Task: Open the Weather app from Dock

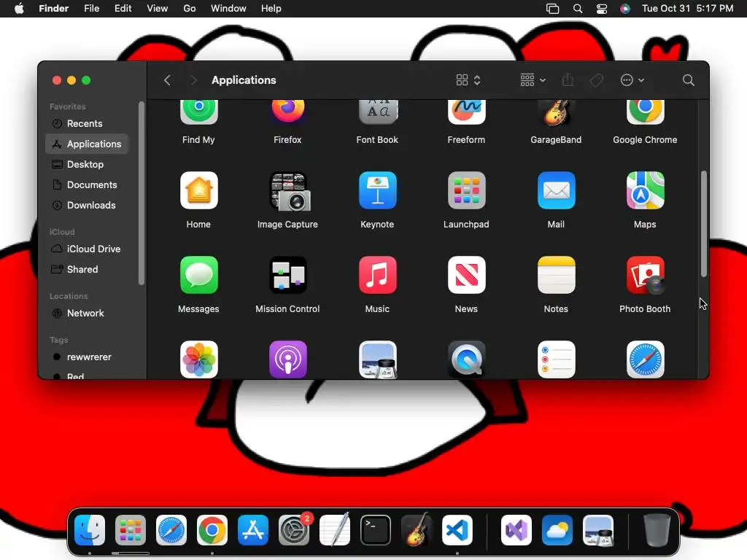Action: click(x=557, y=530)
